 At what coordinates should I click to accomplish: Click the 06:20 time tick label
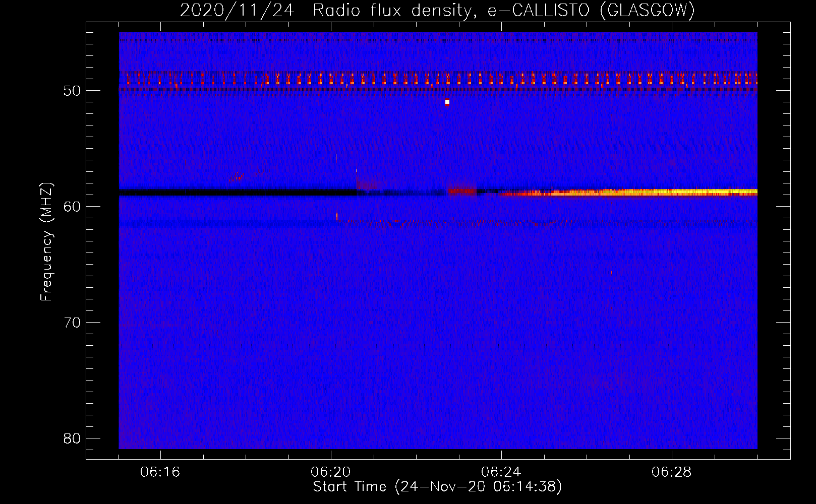click(331, 472)
